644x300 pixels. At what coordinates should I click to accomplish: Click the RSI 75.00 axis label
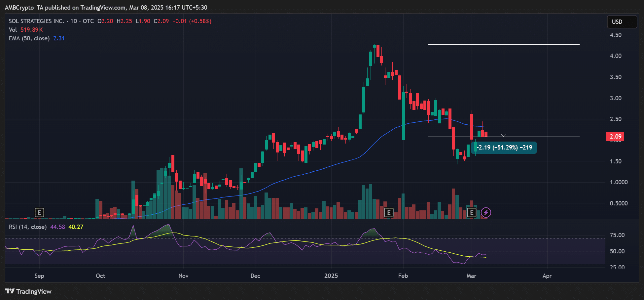point(617,235)
